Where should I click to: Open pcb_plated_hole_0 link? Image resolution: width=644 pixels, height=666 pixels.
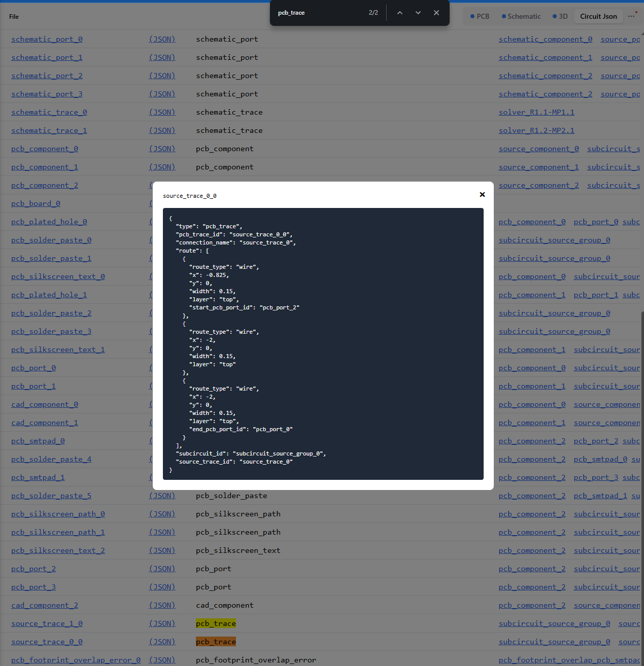pos(49,222)
